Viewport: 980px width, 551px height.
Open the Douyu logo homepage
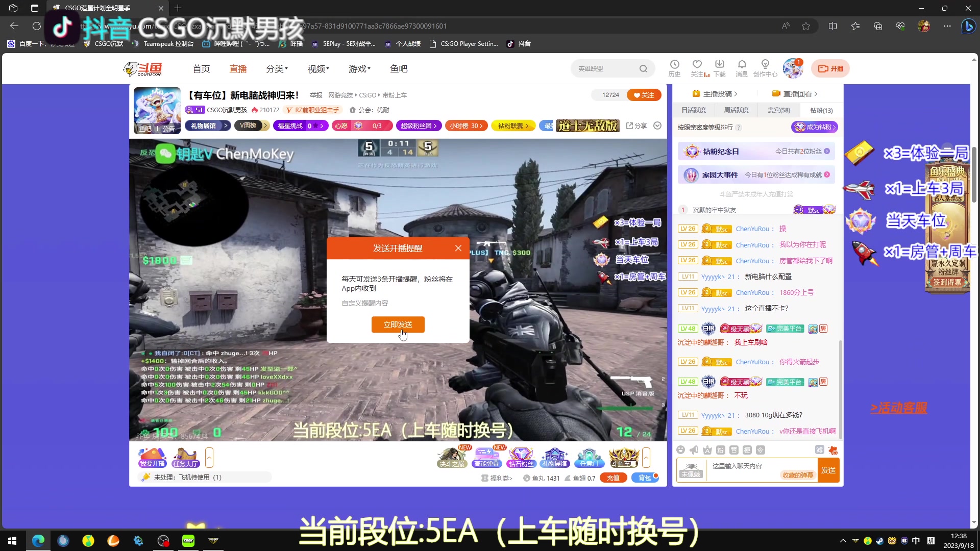[x=143, y=69]
